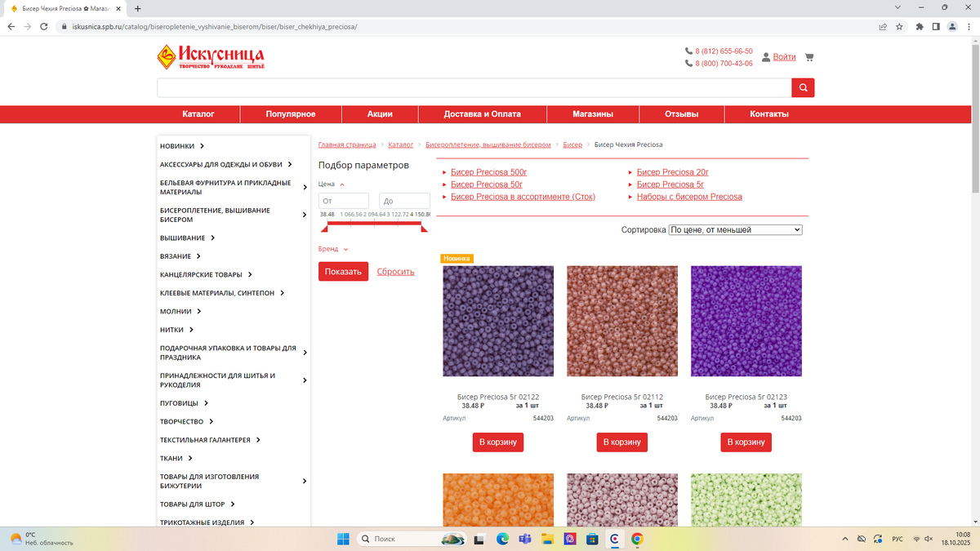Open Бисер Preciosa в ассортименте (Сток) link
980x551 pixels.
(523, 197)
